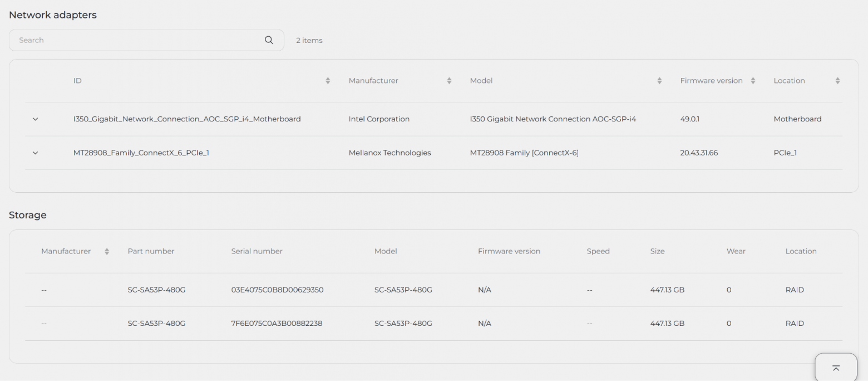
Task: Click Model cell in 03E4075C0B8D00629350 row
Action: 403,290
